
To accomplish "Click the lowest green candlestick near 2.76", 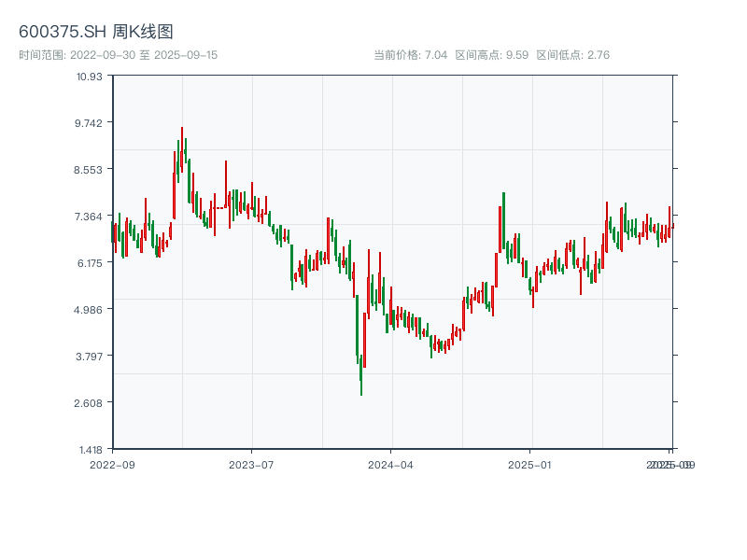I will [361, 375].
